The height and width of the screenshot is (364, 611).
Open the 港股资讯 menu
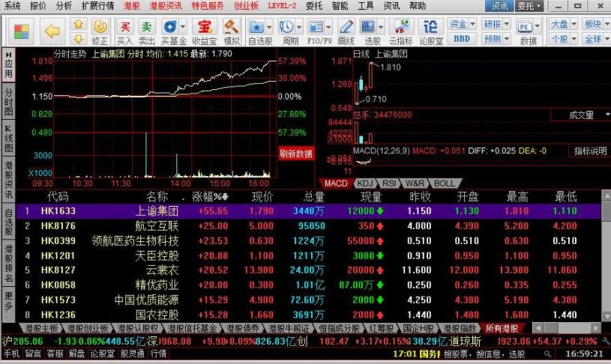click(x=166, y=6)
